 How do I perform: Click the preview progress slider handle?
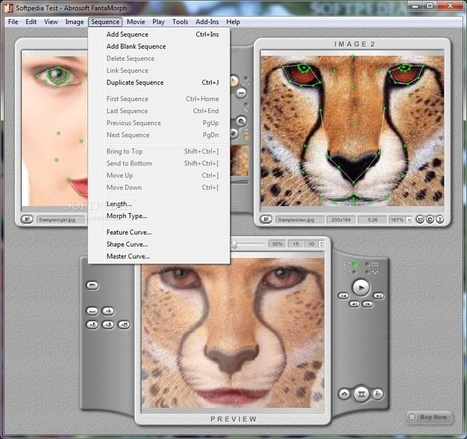click(x=234, y=244)
